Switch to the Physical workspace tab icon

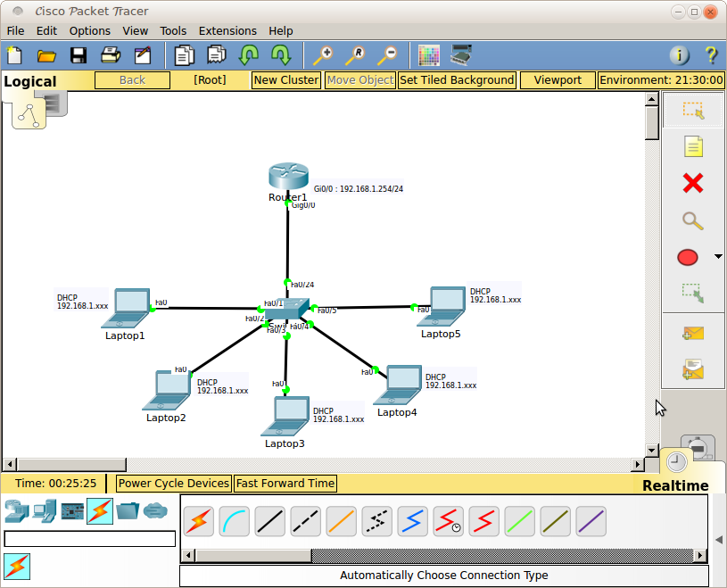coord(54,103)
